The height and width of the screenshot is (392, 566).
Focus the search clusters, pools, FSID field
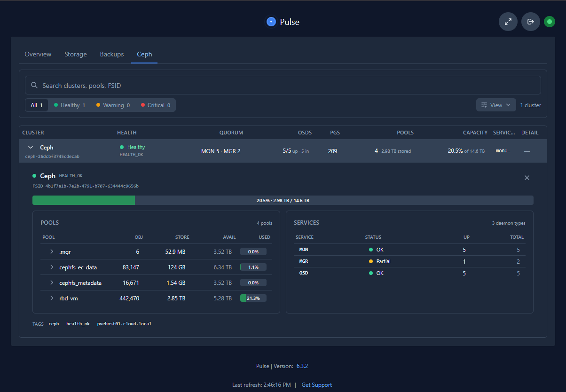click(283, 86)
